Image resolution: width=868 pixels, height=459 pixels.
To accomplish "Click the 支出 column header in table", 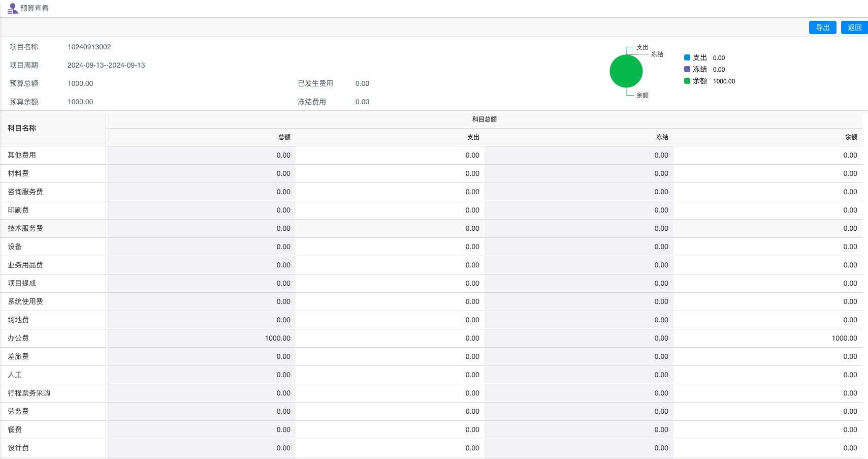I will tap(473, 137).
